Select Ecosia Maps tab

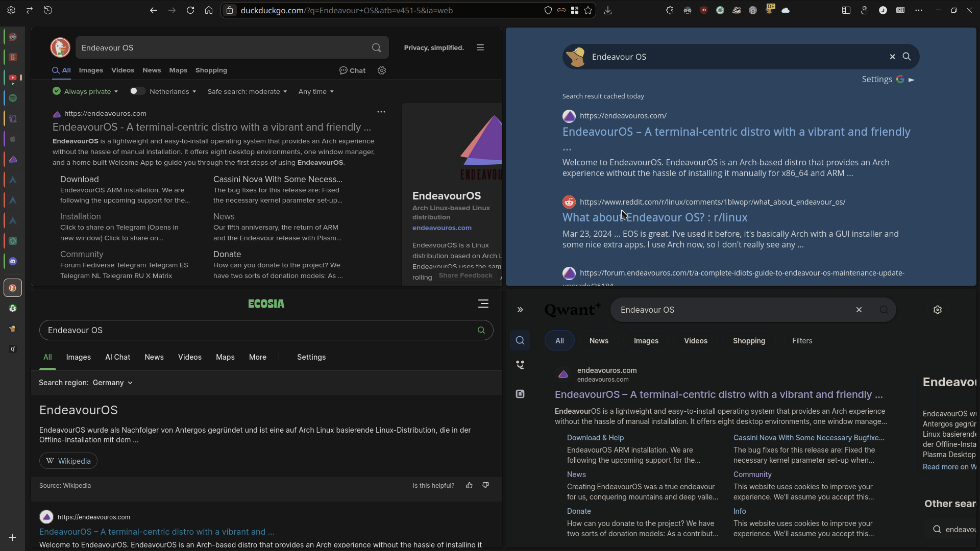[x=225, y=357]
